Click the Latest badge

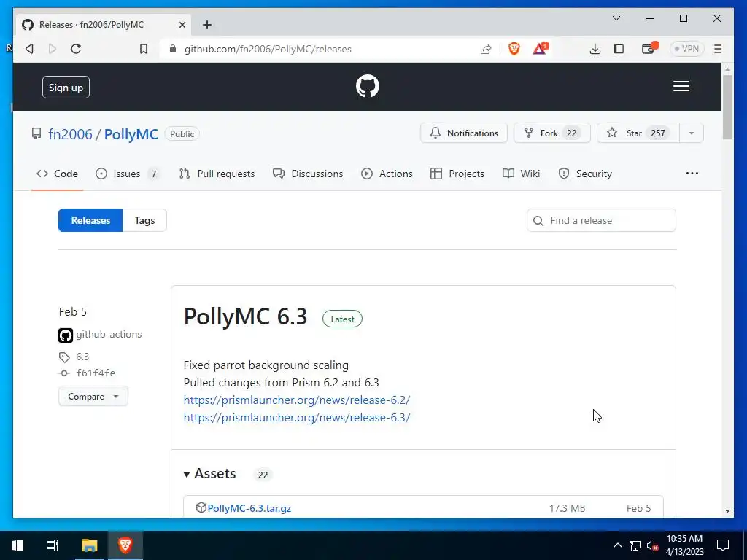coord(343,319)
